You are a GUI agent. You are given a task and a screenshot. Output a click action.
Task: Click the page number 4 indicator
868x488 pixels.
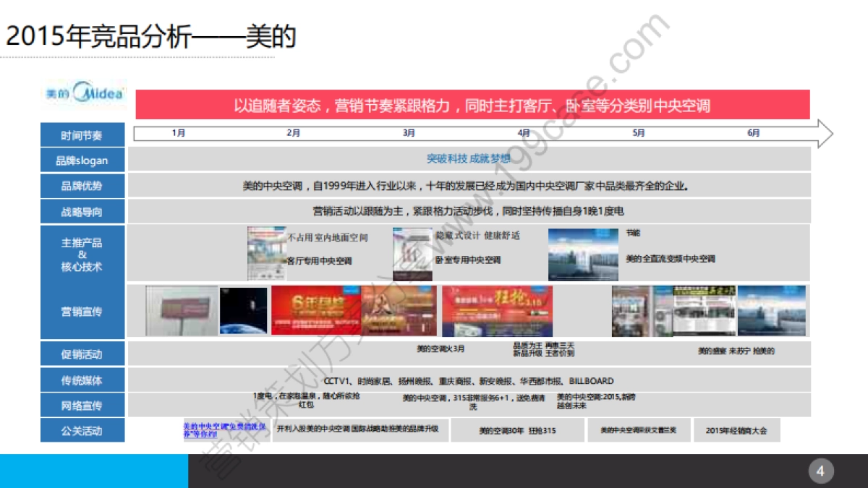click(820, 471)
